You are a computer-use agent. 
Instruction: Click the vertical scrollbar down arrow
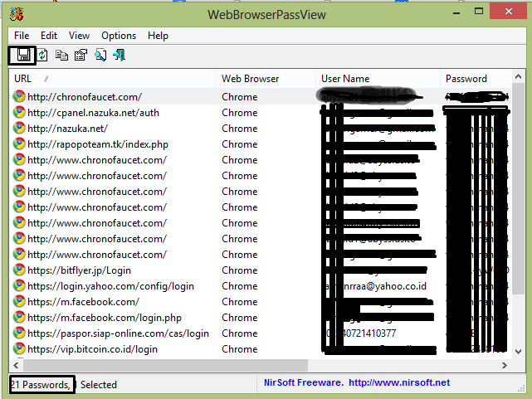(518, 352)
